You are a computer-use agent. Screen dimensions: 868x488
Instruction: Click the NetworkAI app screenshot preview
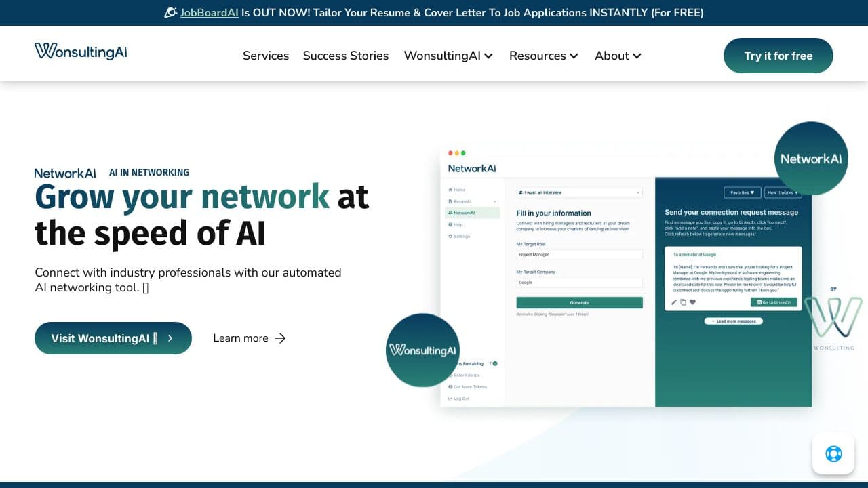626,276
